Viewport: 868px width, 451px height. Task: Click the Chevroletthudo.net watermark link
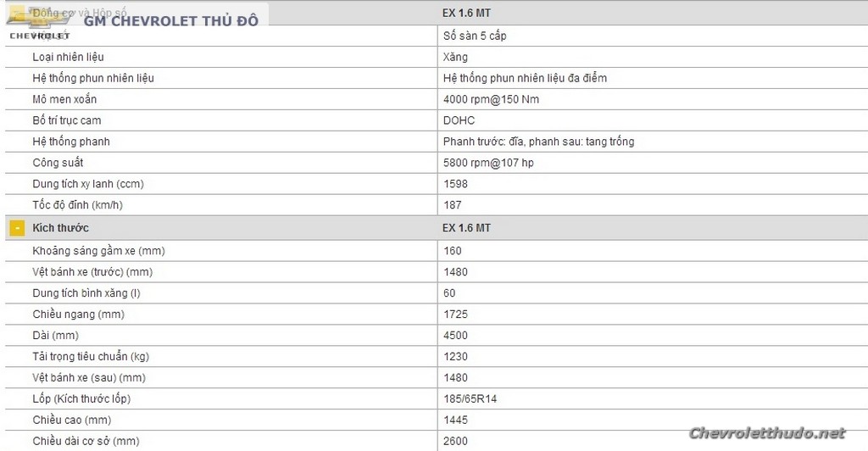[767, 433]
